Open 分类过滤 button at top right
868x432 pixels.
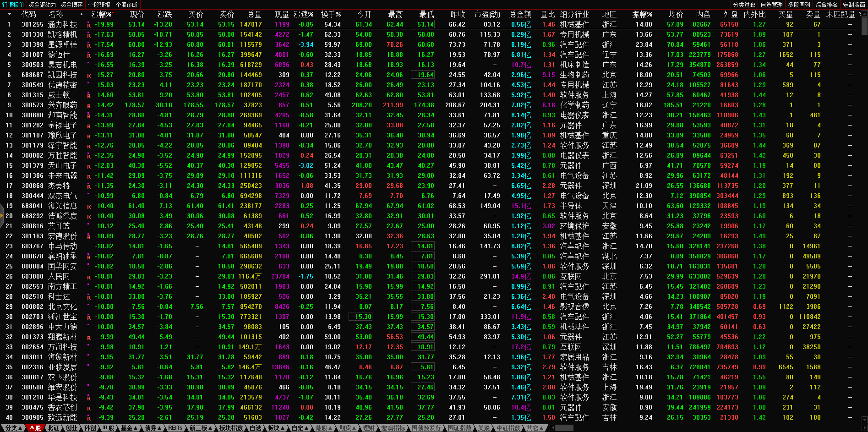(744, 5)
